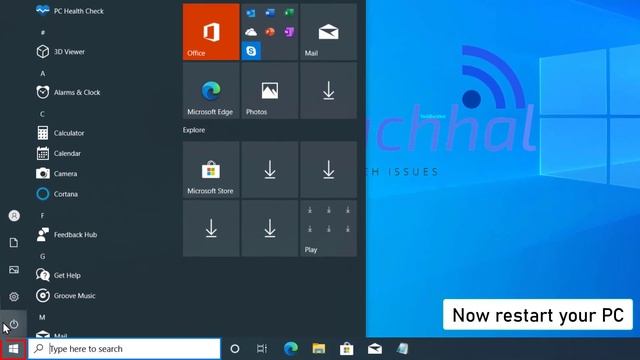Open Task View on taskbar
The image size is (640, 360).
[262, 349]
